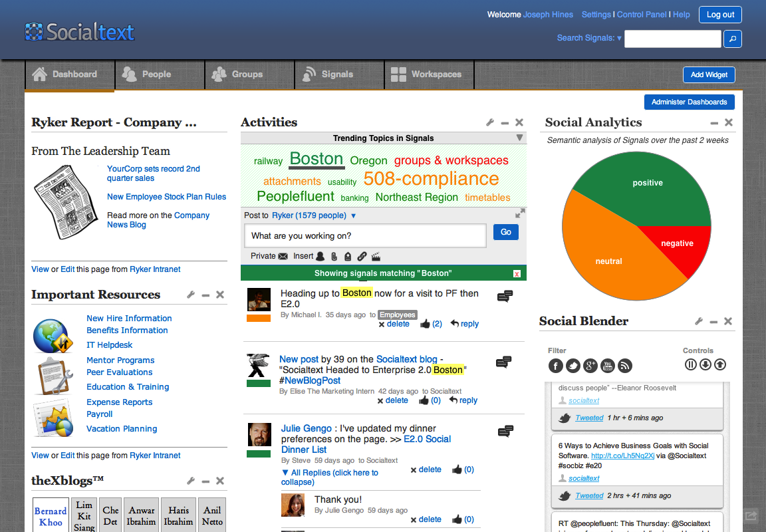Open the Groups tab
The height and width of the screenshot is (532, 766).
click(x=249, y=74)
